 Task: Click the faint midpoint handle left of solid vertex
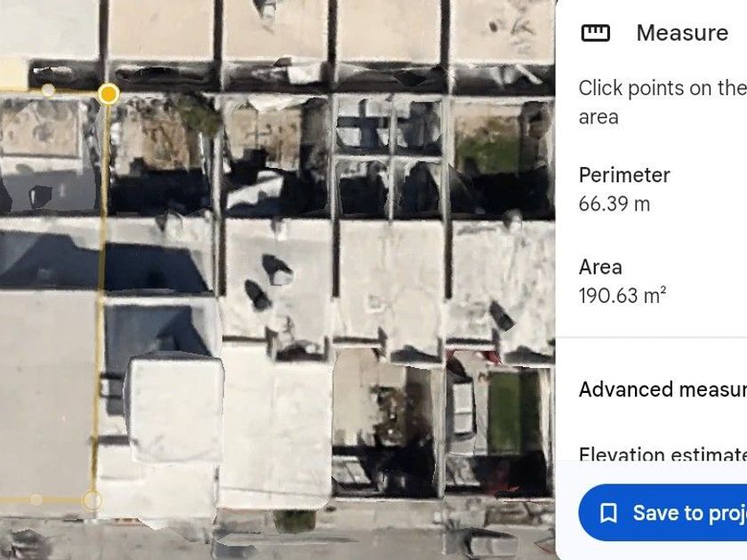tap(48, 90)
